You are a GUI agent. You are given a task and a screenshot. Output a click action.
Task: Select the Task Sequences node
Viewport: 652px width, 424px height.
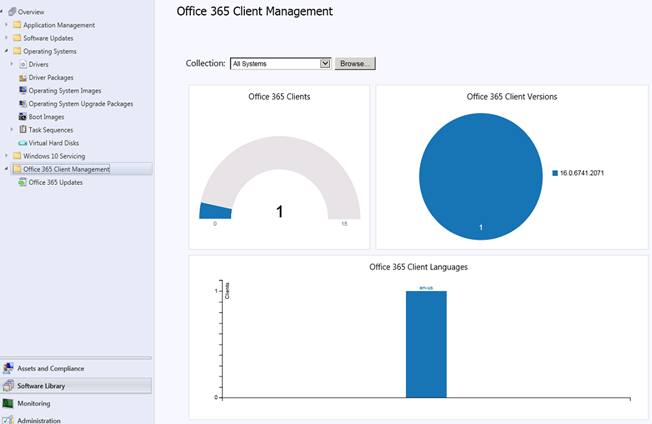[x=51, y=130]
